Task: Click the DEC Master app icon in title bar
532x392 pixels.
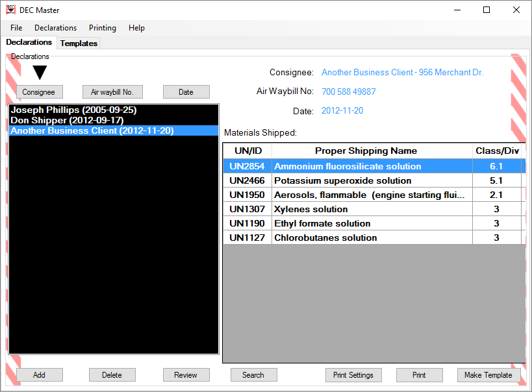Action: (11, 10)
